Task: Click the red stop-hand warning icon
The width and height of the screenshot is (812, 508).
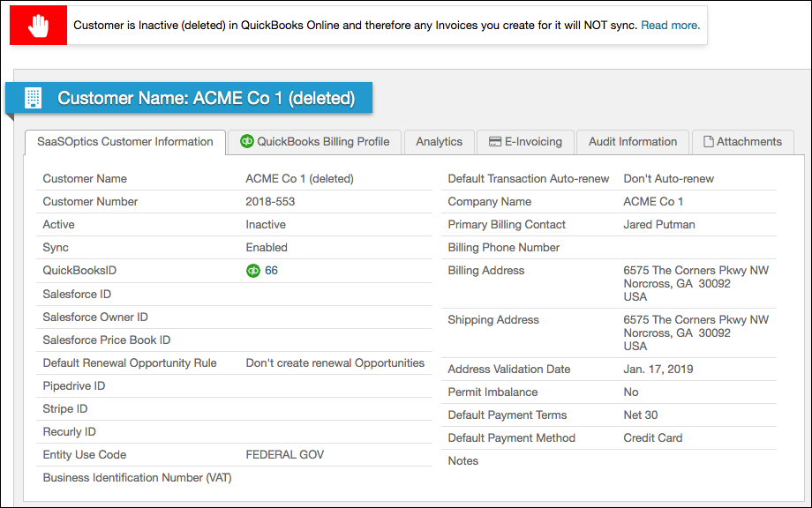Action: coord(38,26)
